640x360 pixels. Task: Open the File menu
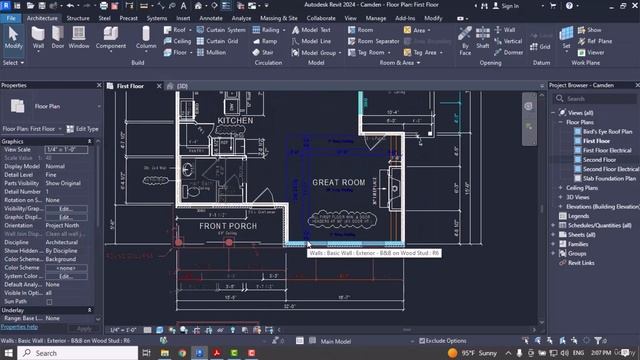[x=11, y=18]
